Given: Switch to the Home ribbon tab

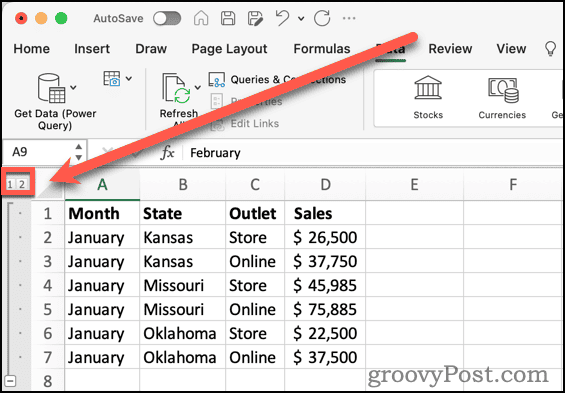Looking at the screenshot, I should (31, 49).
